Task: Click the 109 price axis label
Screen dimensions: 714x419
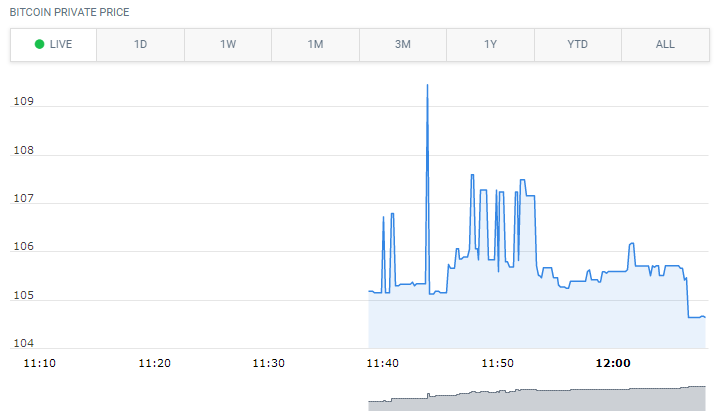Action: pyautogui.click(x=24, y=101)
